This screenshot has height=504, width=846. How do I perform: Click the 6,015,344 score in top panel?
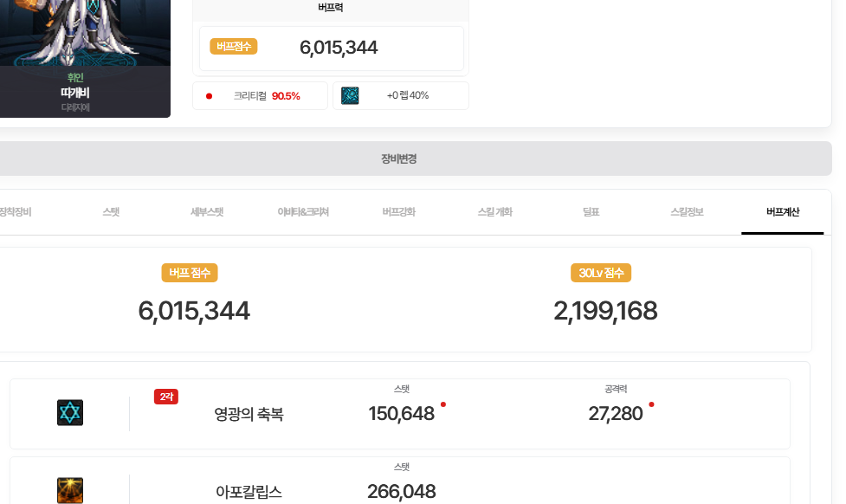339,48
